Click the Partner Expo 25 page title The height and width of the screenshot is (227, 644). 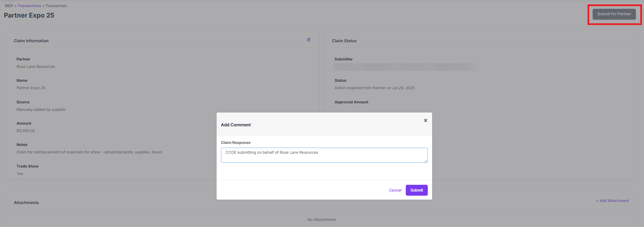pos(29,16)
